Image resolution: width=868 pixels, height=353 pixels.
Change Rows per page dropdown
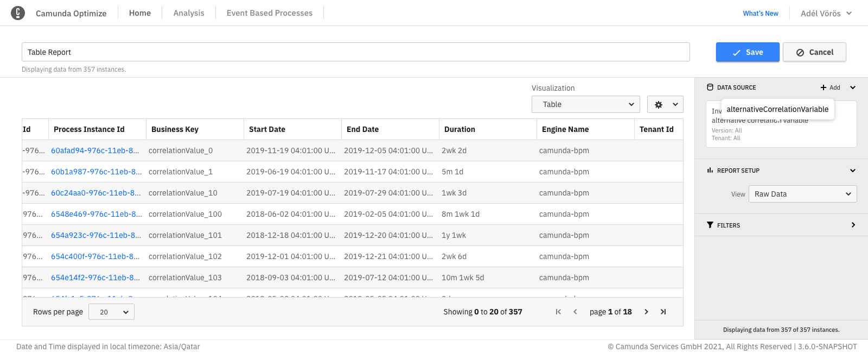point(111,312)
